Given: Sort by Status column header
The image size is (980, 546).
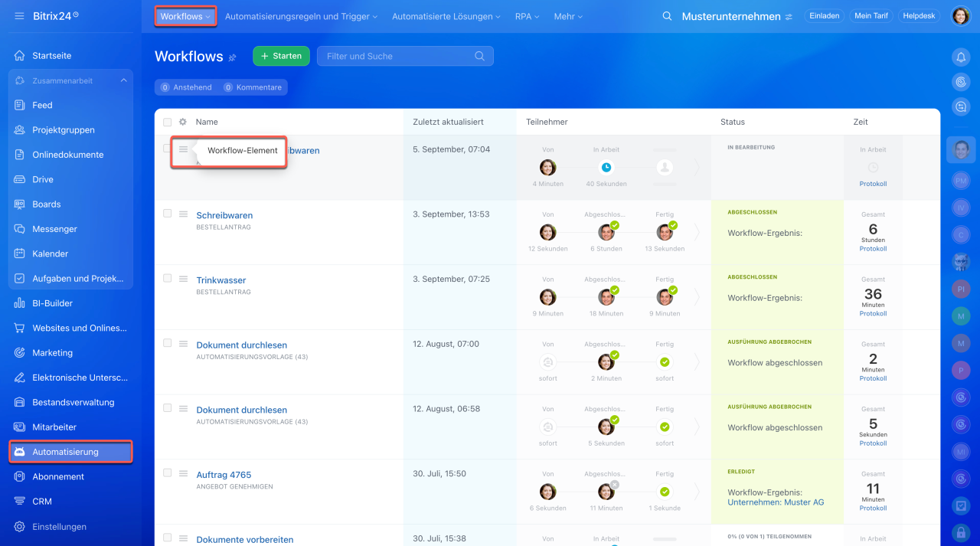Looking at the screenshot, I should pos(732,122).
